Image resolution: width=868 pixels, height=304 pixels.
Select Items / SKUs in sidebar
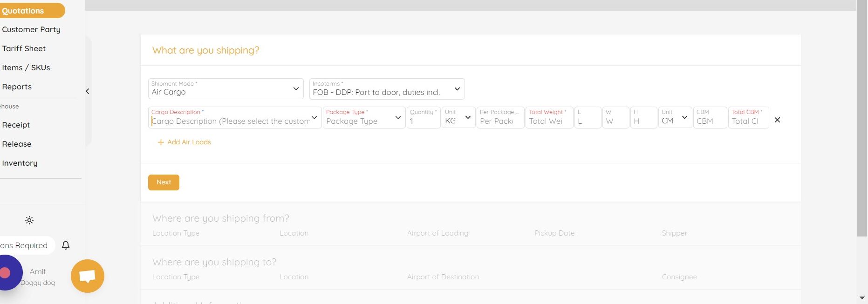point(26,68)
